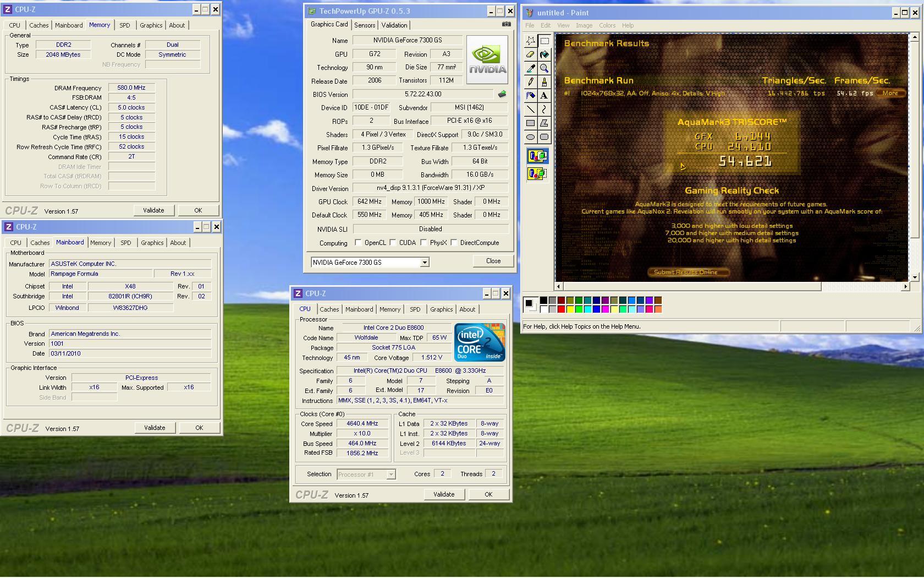Viewport: 924px width, 578px height.
Task: Click the Intel Core 2 Duo logo
Action: (x=480, y=342)
